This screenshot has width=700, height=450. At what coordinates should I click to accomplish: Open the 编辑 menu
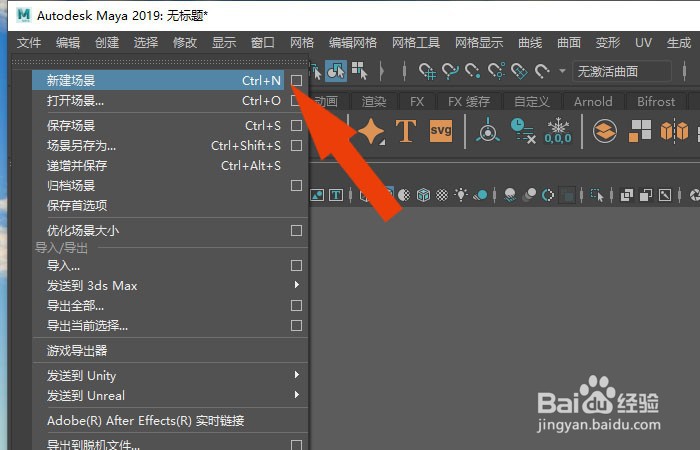(68, 43)
